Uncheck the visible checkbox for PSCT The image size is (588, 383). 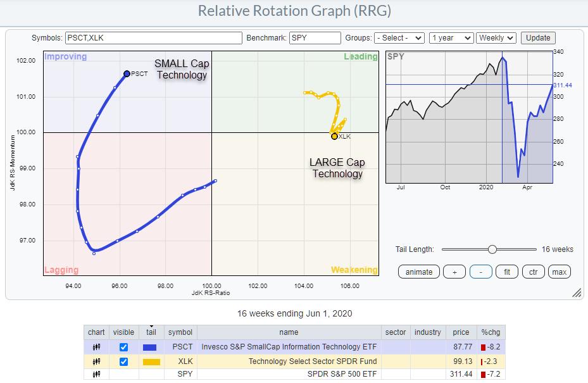(x=123, y=347)
